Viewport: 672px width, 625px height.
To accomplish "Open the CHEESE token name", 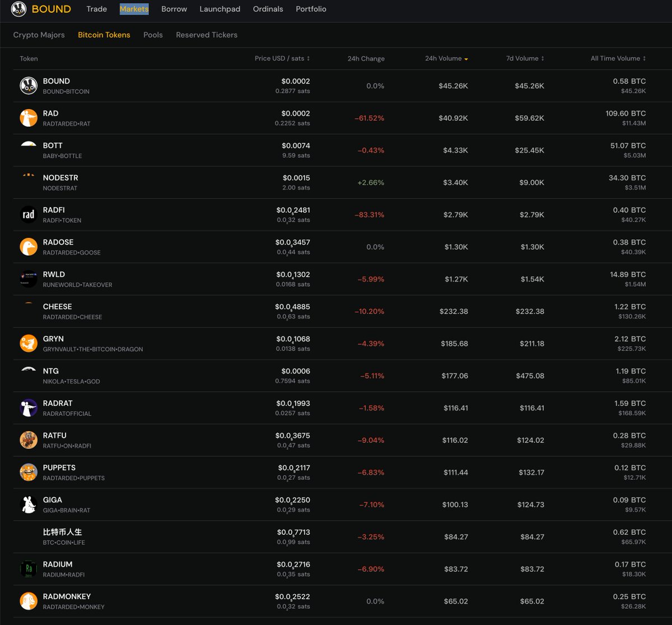I will point(57,306).
